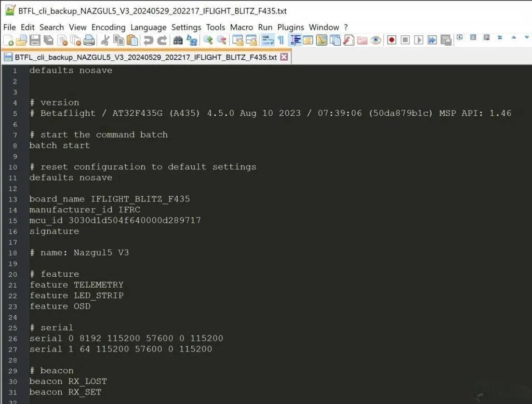Open the File menu

tap(9, 27)
